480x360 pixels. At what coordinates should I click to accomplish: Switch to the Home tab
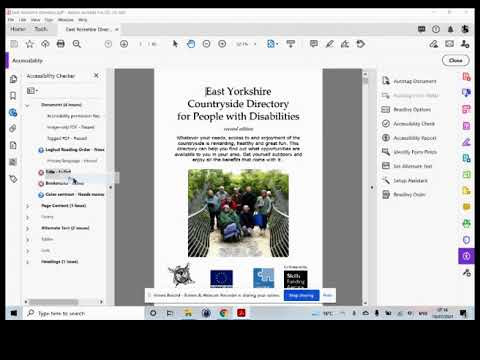tap(18, 29)
